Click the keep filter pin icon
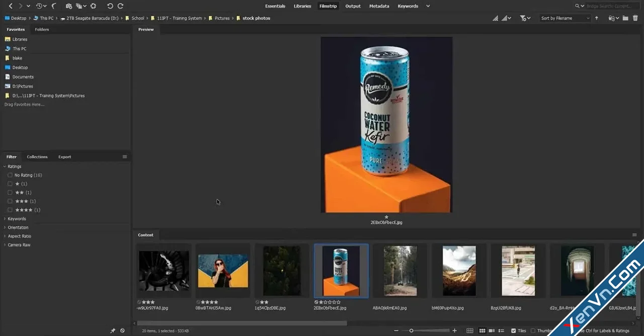Viewport: 644px width, 336px height. (113, 330)
